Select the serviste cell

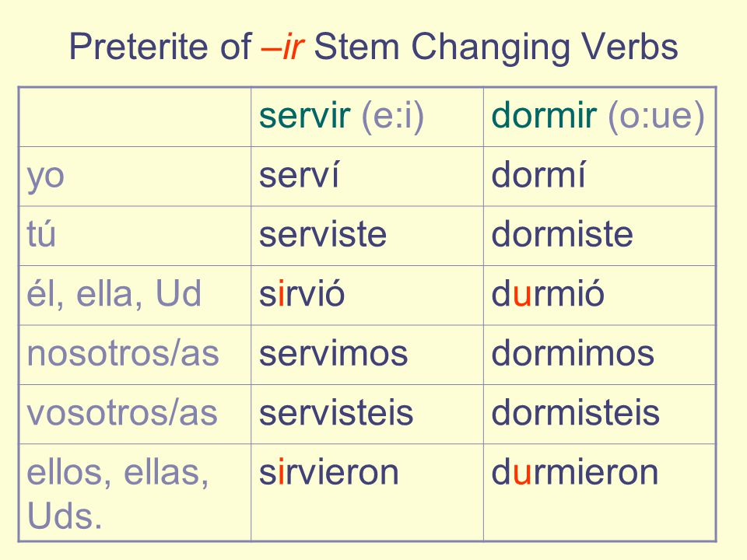[367, 236]
